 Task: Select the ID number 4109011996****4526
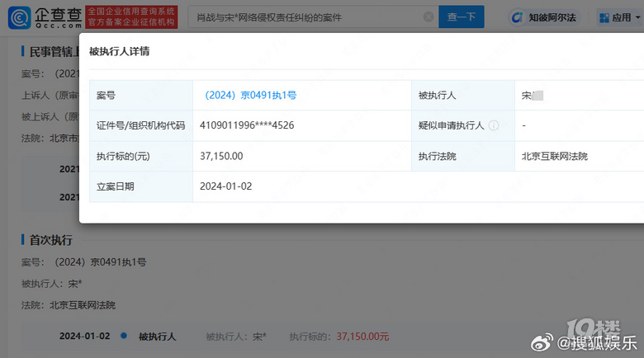(x=247, y=125)
